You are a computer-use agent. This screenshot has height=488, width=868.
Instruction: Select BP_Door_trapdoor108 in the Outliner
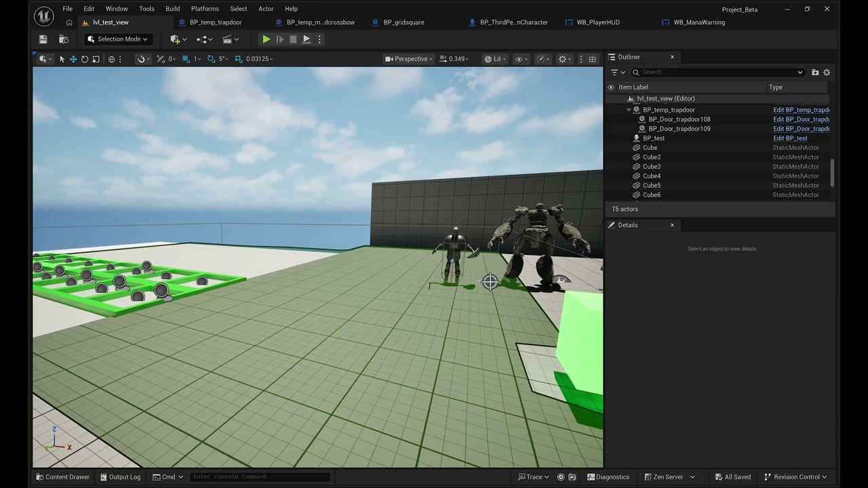point(679,119)
